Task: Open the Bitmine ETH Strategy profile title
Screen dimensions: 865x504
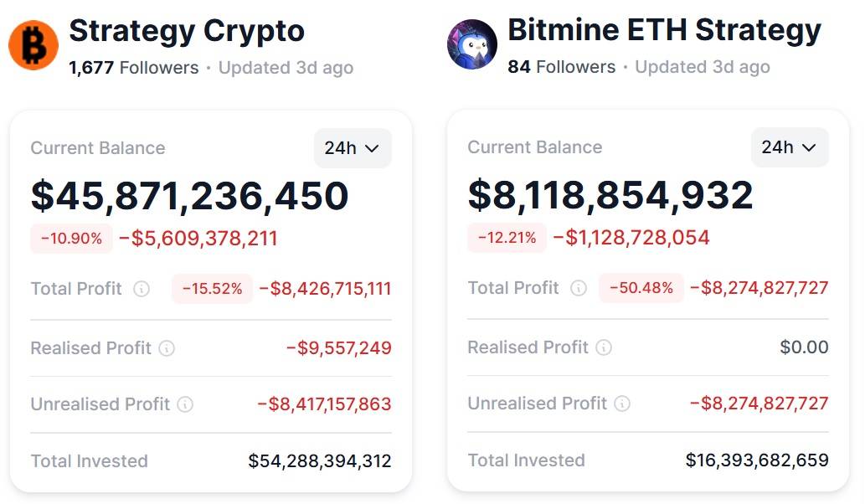Action: pyautogui.click(x=665, y=30)
